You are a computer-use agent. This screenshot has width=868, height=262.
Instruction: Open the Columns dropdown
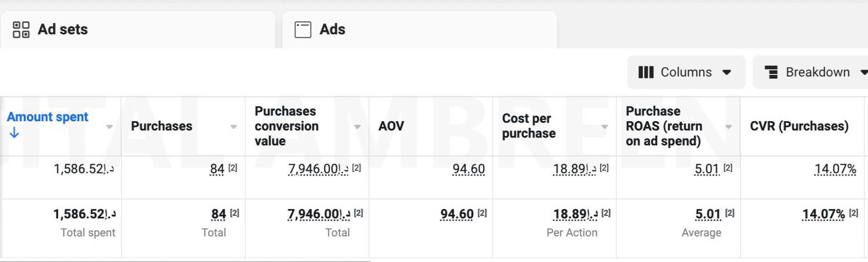[686, 72]
